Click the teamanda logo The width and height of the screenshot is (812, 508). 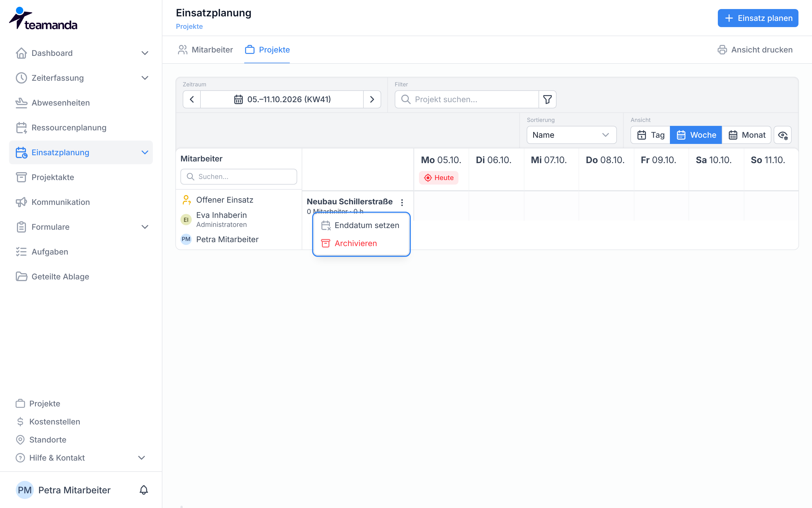click(43, 18)
